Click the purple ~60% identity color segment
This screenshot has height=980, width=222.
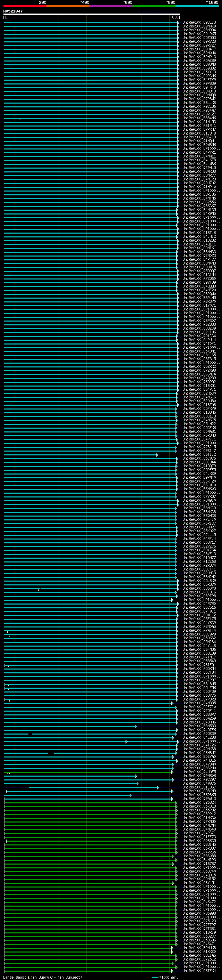[111, 6]
